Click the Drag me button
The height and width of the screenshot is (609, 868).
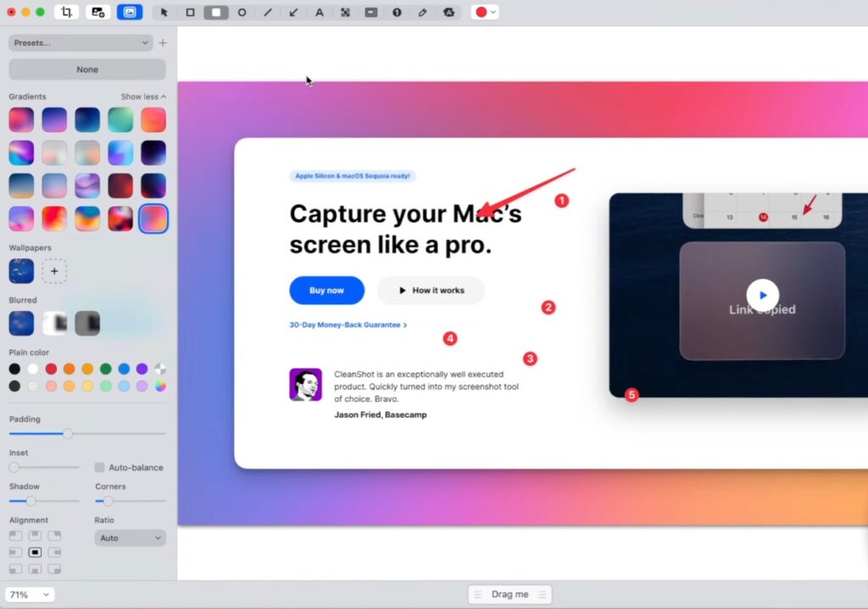tap(509, 594)
